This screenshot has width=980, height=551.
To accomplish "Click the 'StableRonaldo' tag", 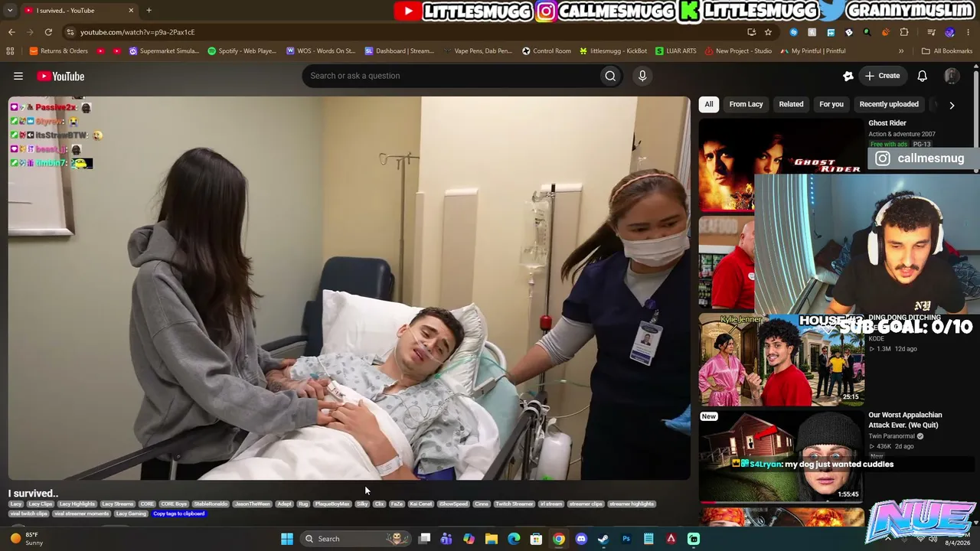I will pos(211,504).
